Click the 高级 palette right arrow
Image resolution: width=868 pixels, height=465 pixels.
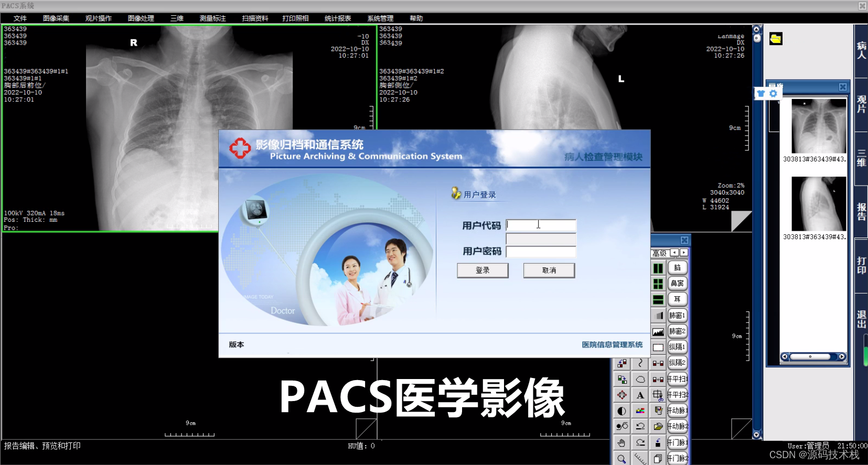tap(683, 253)
